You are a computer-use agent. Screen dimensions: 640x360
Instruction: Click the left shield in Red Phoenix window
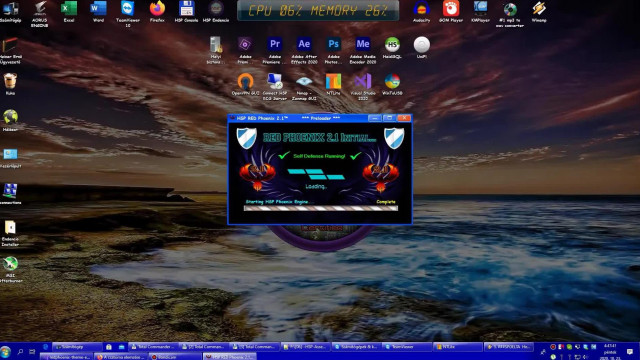[x=247, y=138]
